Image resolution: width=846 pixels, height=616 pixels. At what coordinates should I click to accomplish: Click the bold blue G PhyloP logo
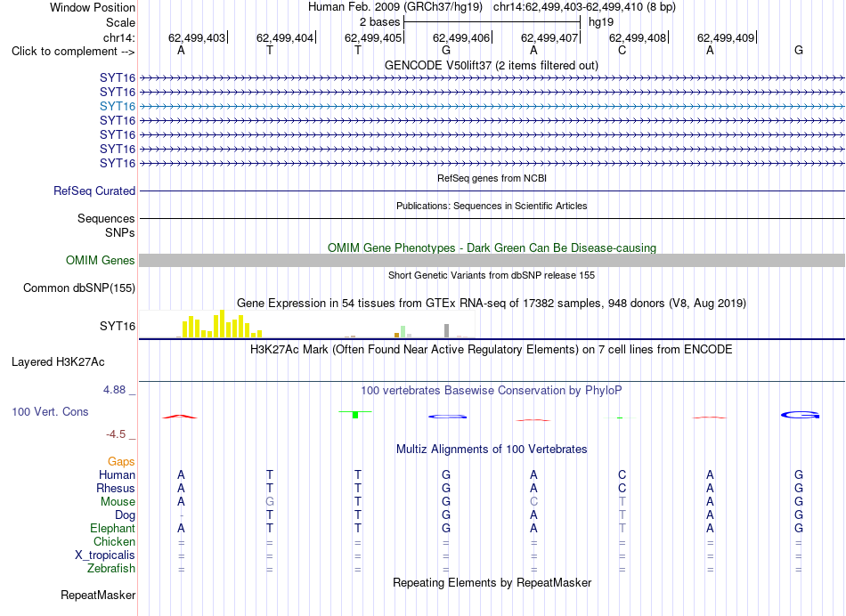801,415
